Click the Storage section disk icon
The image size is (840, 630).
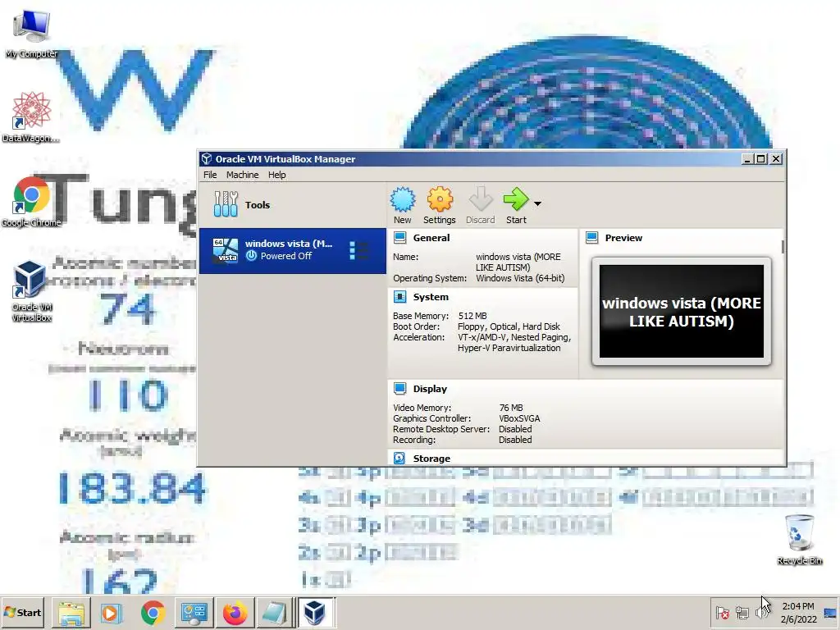click(x=399, y=458)
